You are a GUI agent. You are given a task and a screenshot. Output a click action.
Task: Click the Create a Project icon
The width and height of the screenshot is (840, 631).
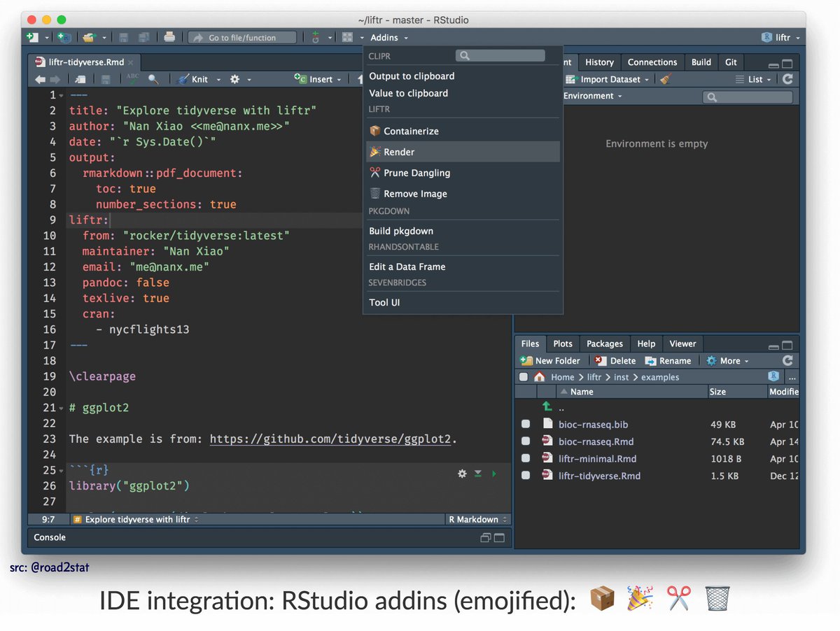point(64,38)
